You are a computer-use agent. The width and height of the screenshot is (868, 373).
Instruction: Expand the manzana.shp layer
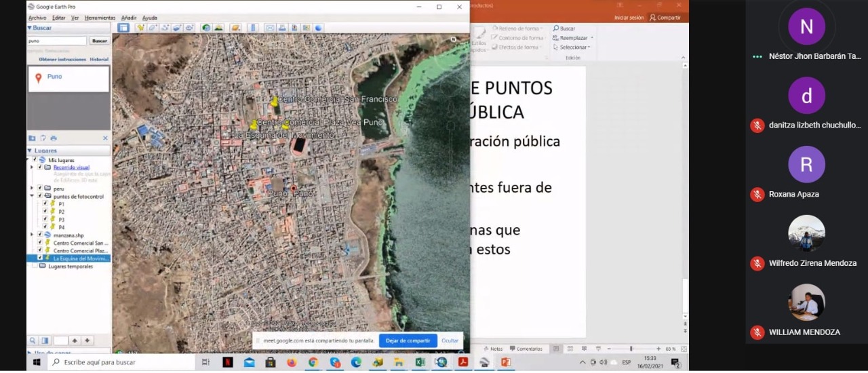(x=31, y=235)
